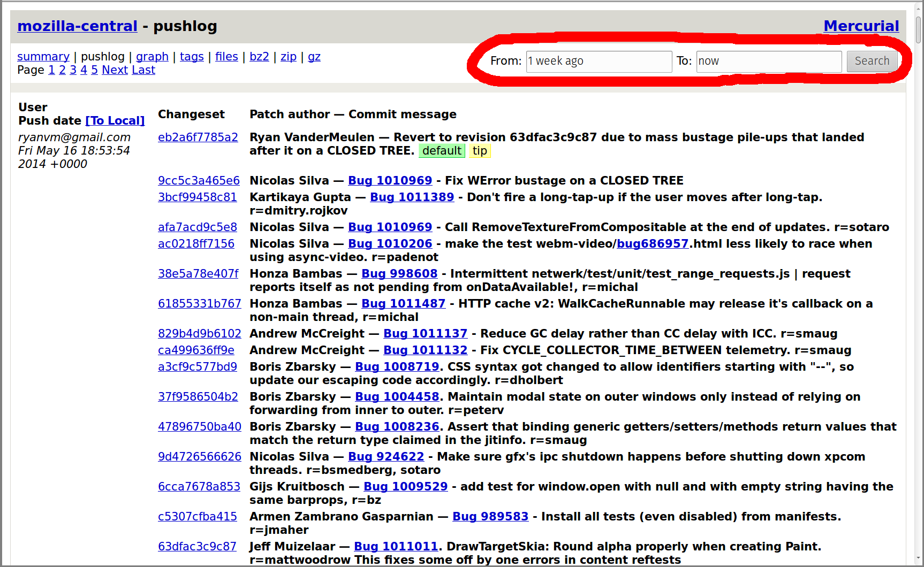Viewport: 924px width, 567px height.
Task: Open Bug 1009529 about window.open test
Action: [405, 487]
